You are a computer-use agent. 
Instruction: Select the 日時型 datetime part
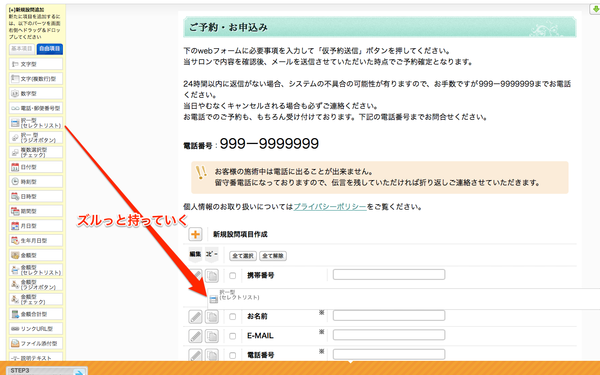[x=36, y=196]
